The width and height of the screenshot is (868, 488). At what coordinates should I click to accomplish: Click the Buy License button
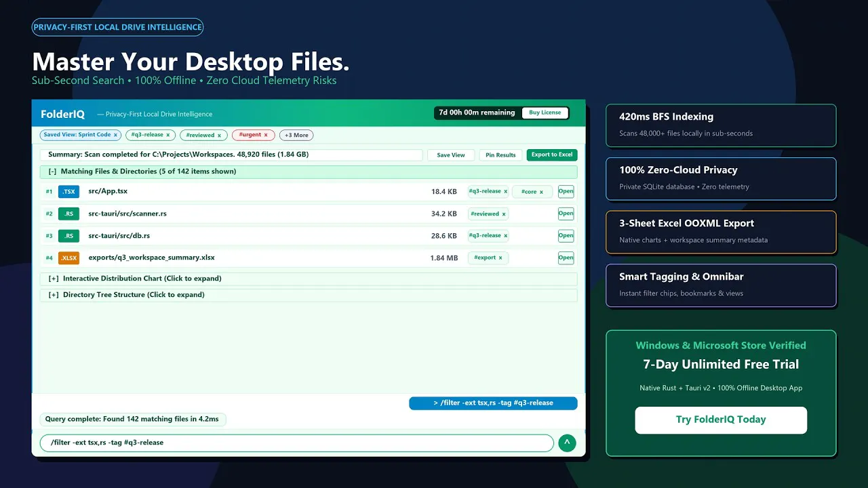coord(545,113)
